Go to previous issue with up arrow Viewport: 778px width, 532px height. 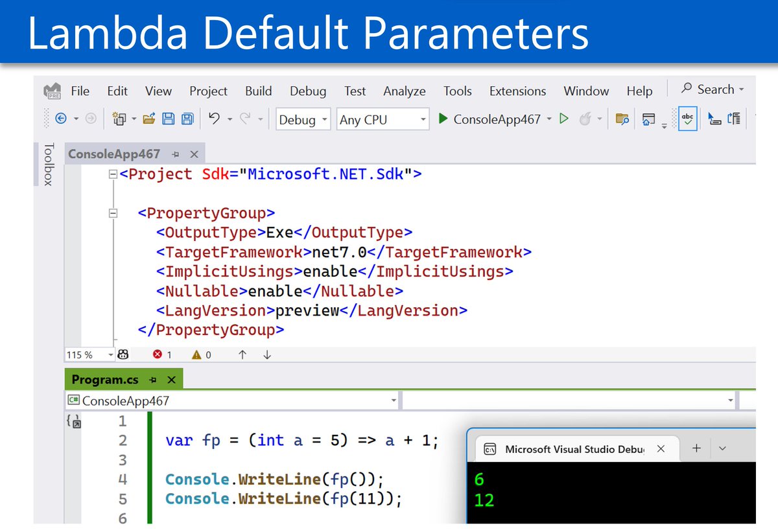coord(242,354)
